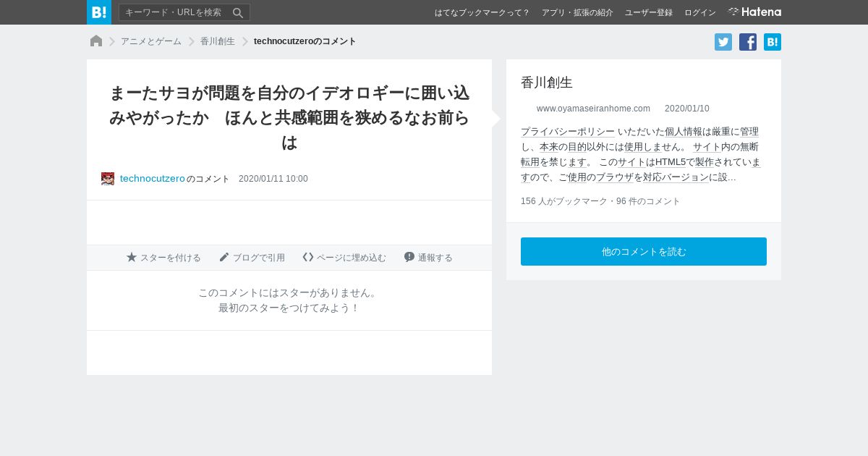868x456 pixels.
Task: Go to home via breadcrumb house icon
Action: (96, 41)
